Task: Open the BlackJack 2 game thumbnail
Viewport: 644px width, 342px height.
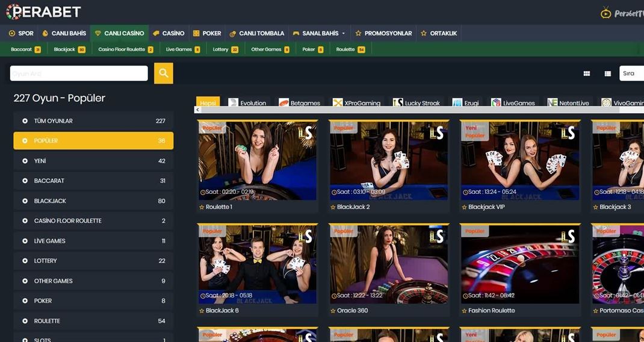Action: [x=389, y=160]
